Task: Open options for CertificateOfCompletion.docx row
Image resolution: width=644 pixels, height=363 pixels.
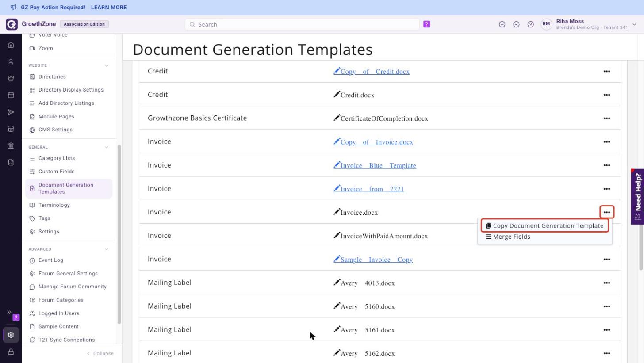Action: [x=607, y=118]
